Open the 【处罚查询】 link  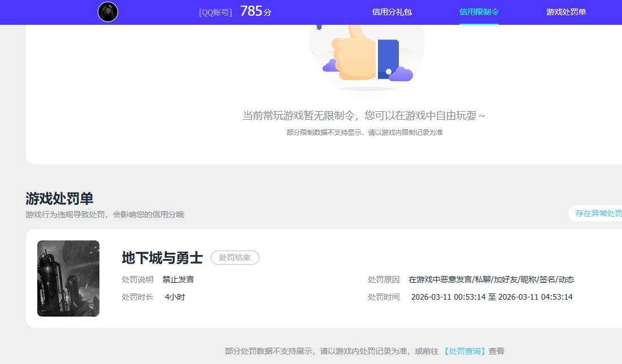(464, 351)
